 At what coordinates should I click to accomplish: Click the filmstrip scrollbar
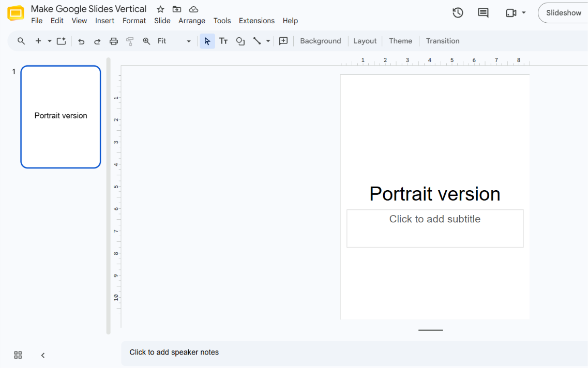[109, 195]
